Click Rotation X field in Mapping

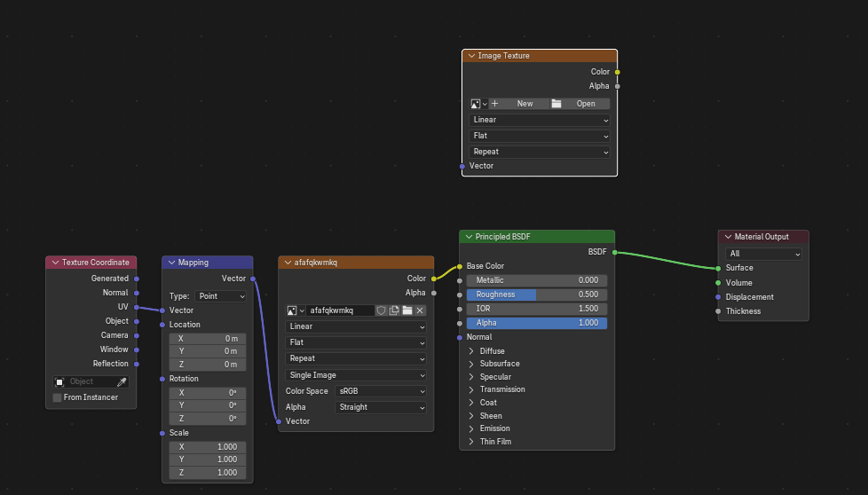(208, 393)
